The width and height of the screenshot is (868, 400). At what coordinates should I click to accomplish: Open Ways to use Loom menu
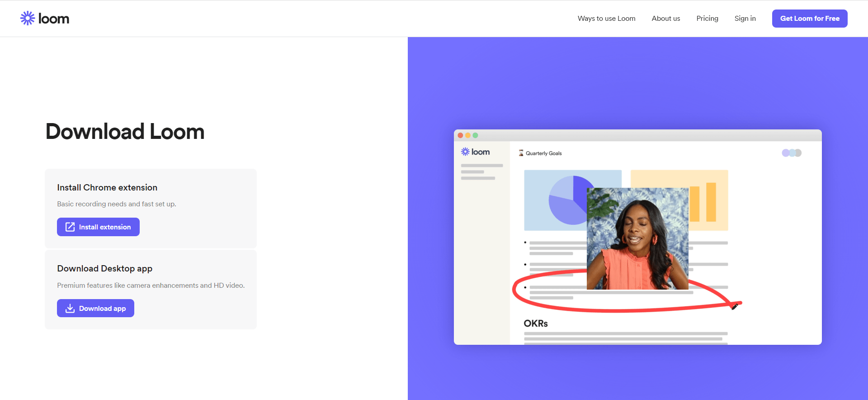[x=606, y=19]
